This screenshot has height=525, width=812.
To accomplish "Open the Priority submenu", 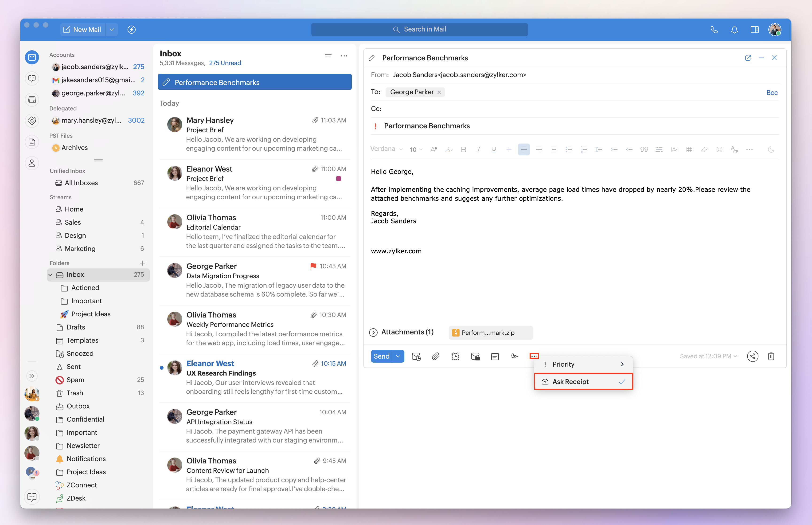I will pos(583,364).
